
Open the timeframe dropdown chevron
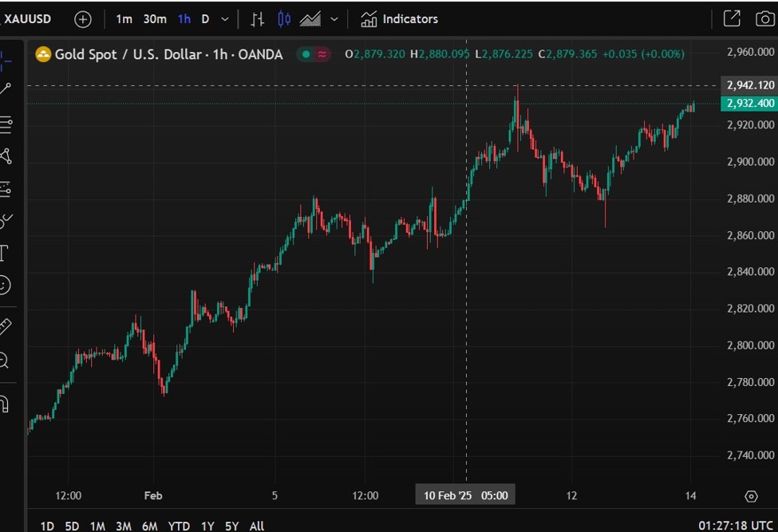click(x=224, y=18)
